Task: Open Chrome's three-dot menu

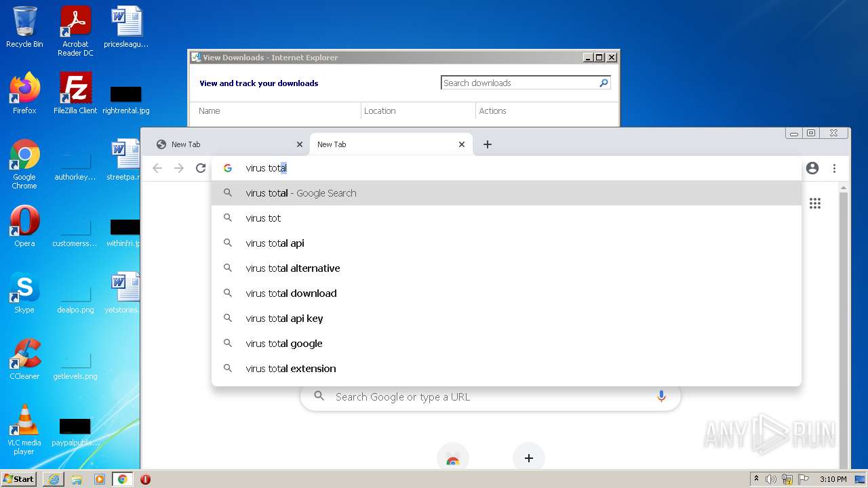Action: tap(834, 168)
